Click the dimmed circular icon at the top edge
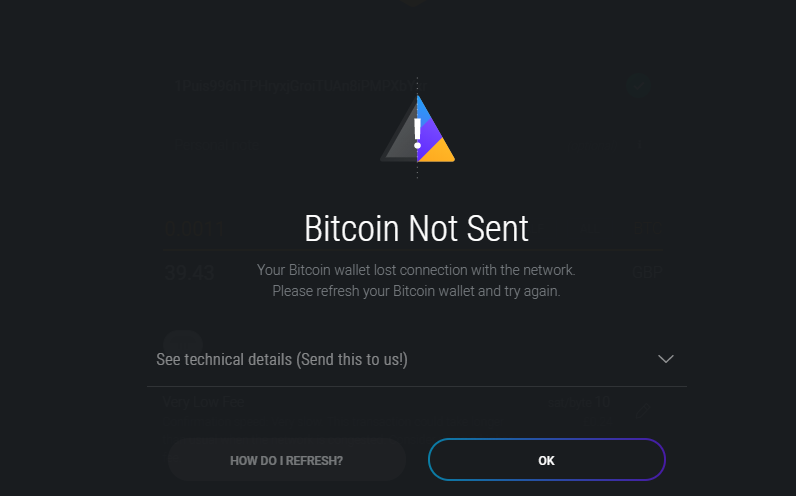The width and height of the screenshot is (796, 496). [x=414, y=3]
